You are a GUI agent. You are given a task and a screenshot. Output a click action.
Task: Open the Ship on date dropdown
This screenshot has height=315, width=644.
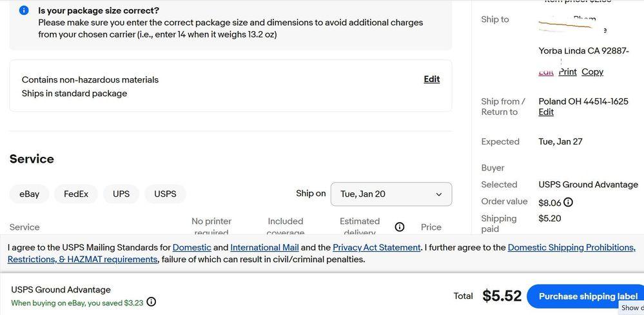[x=391, y=194]
